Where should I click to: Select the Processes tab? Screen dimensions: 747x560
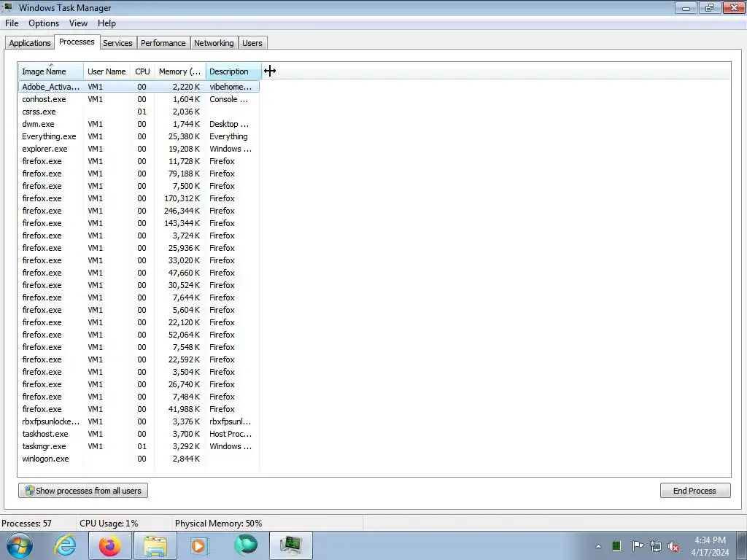pos(77,42)
